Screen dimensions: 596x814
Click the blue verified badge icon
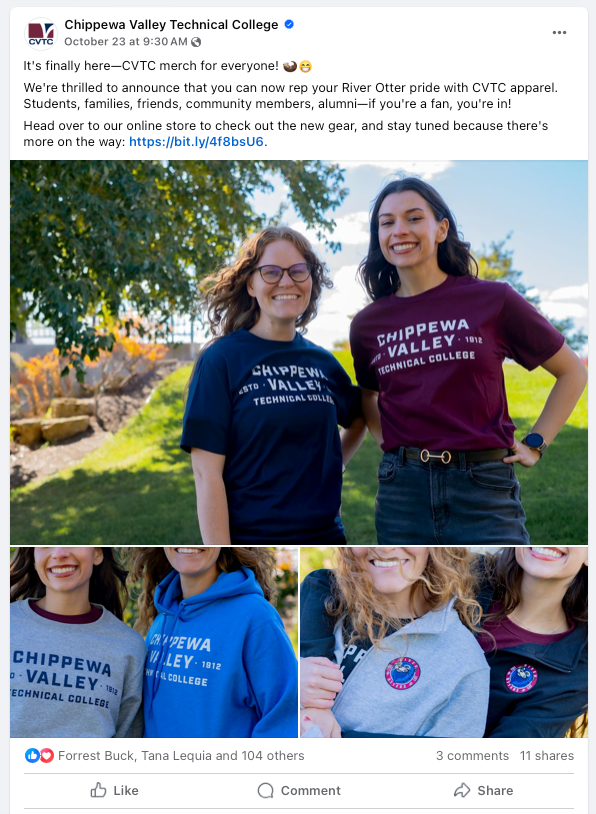tap(289, 24)
